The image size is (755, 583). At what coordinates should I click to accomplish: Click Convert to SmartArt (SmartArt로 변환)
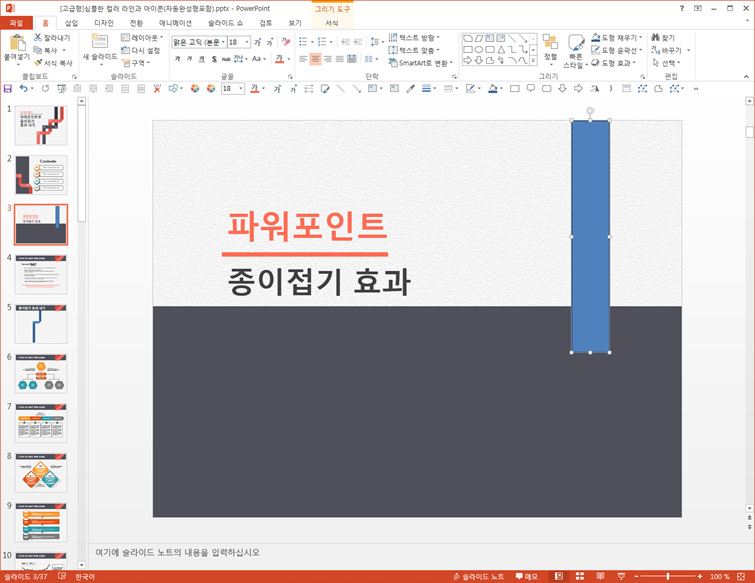click(421, 63)
